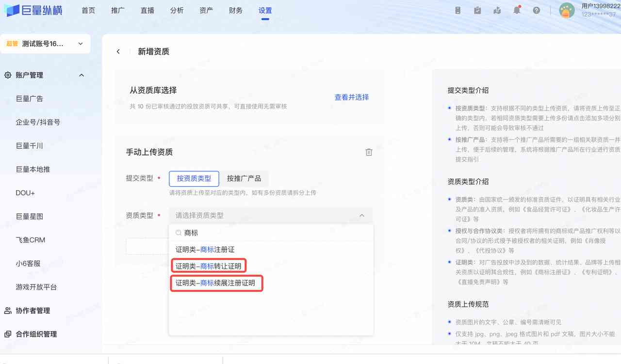
Task: Choose 证明类-商标续展注册证明 option
Action: point(215,283)
